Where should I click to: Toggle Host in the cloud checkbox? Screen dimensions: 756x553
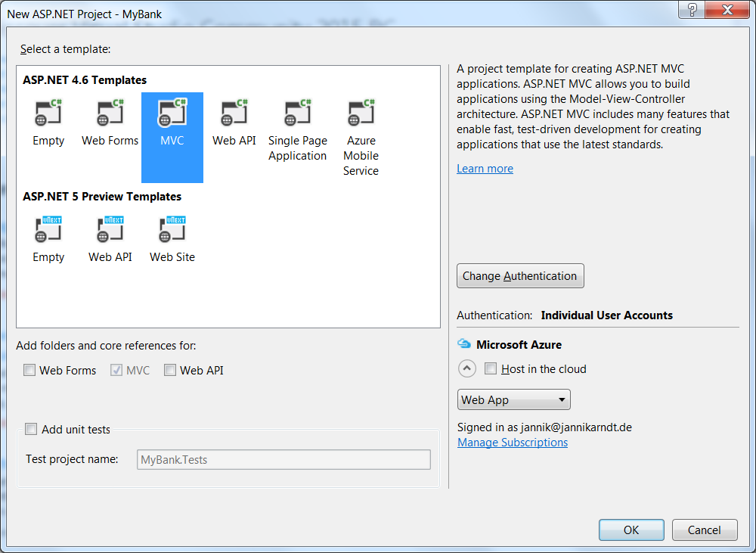coord(491,368)
